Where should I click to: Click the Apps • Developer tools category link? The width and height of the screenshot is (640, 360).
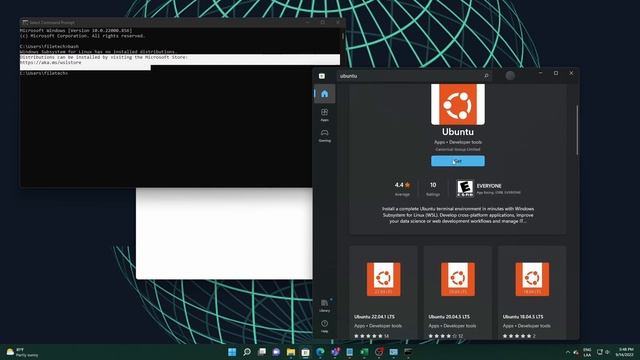458,142
